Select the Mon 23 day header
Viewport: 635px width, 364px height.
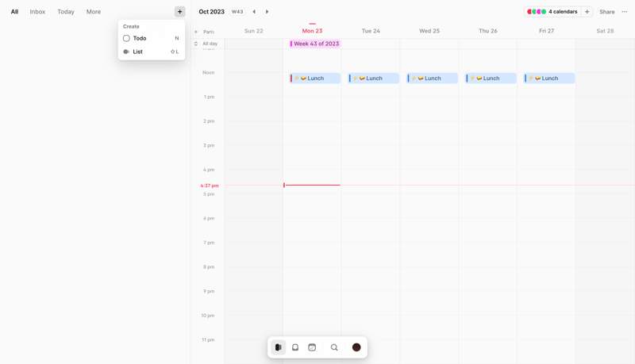click(312, 31)
